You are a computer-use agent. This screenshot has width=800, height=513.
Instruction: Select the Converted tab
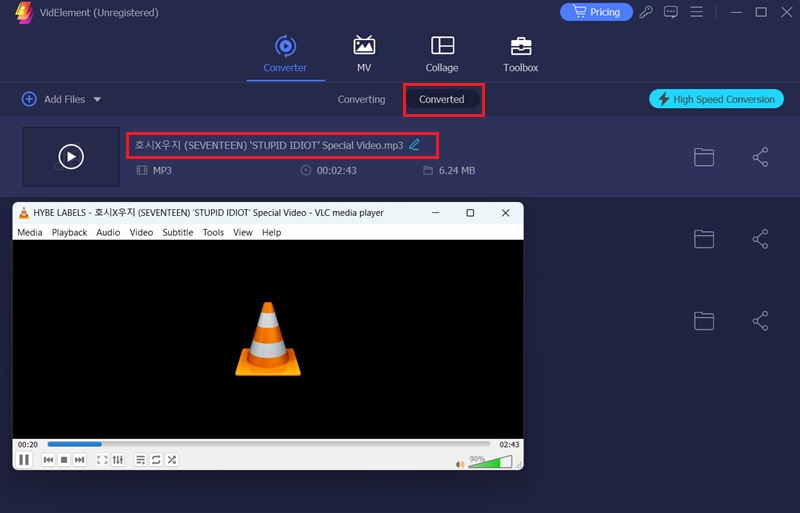click(442, 99)
